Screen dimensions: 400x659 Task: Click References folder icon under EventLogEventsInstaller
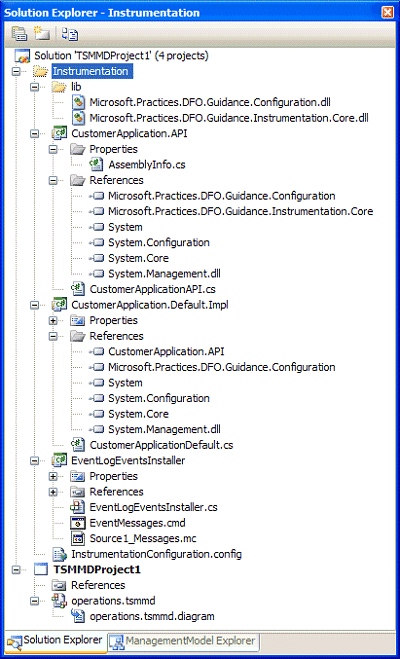pos(78,492)
